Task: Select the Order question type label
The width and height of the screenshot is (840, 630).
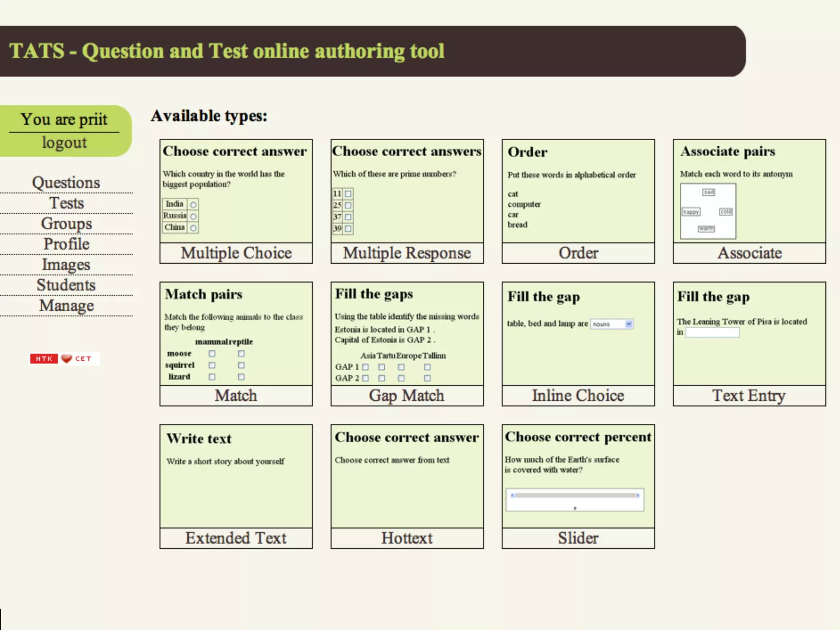Action: tap(578, 253)
